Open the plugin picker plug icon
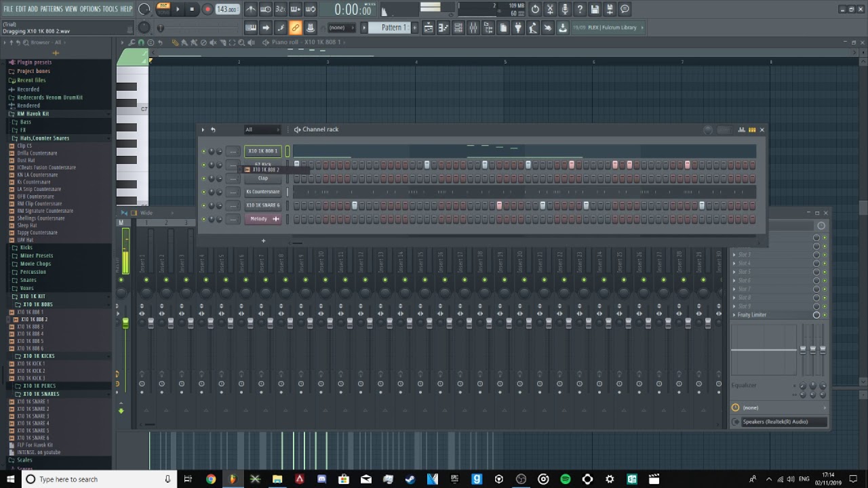This screenshot has width=868, height=488. pyautogui.click(x=518, y=28)
